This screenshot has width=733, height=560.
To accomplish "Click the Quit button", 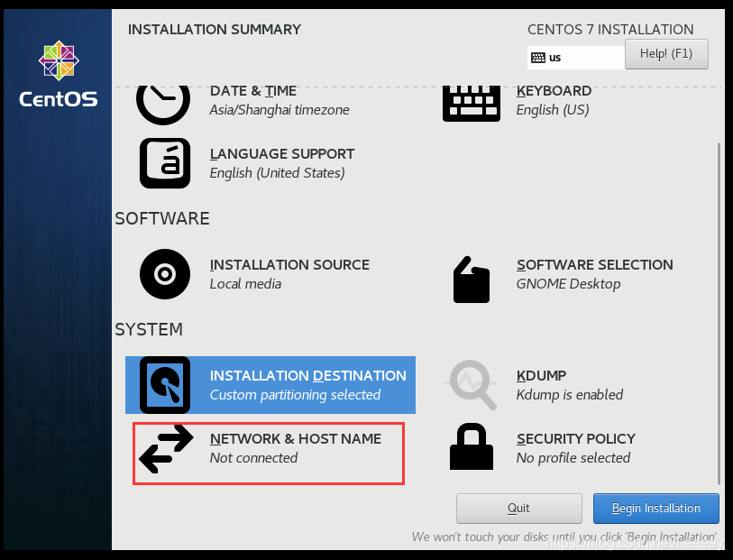I will pyautogui.click(x=519, y=508).
